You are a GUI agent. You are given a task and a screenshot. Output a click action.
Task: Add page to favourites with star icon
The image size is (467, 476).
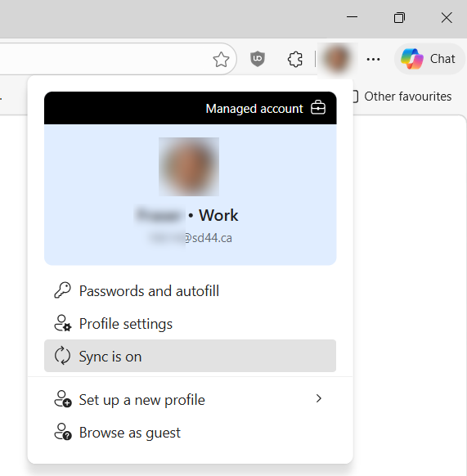click(x=221, y=59)
